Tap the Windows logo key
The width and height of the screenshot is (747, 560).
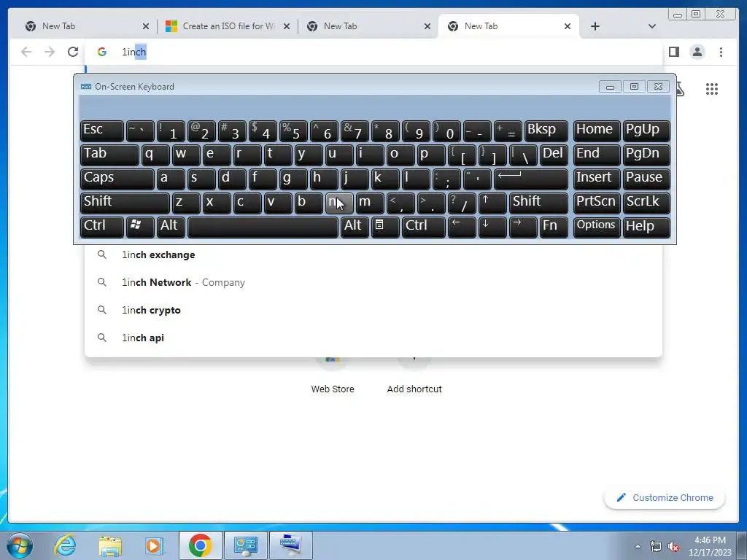point(140,227)
